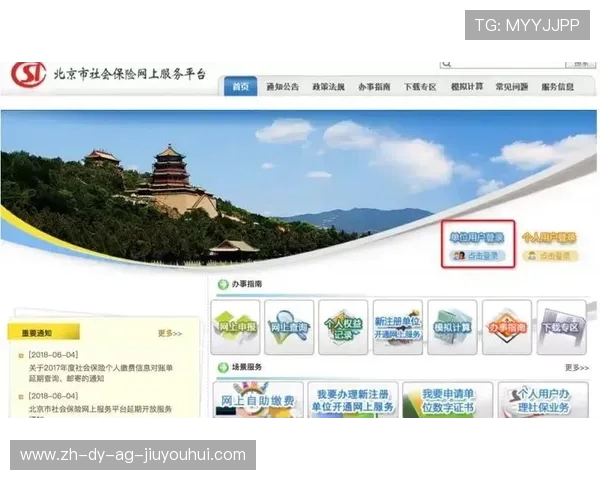This screenshot has width=600, height=480.
Task: Open the 个人权益记录 icon tile
Action: (343, 327)
